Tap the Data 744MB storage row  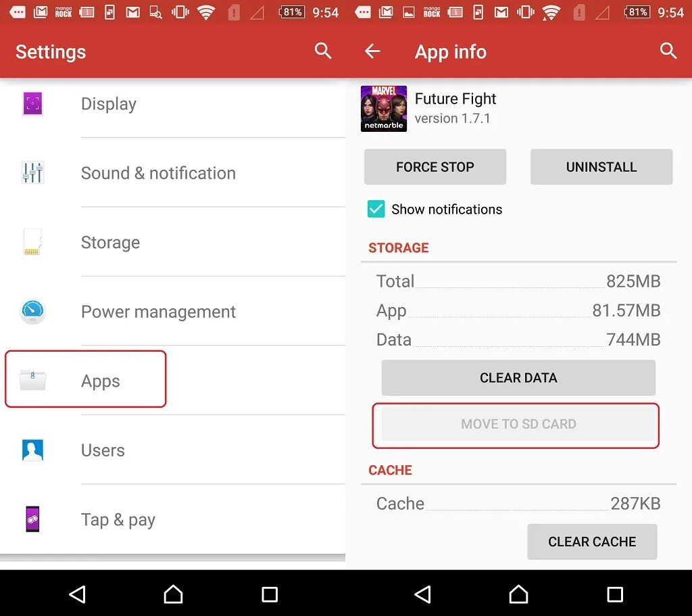click(x=518, y=339)
